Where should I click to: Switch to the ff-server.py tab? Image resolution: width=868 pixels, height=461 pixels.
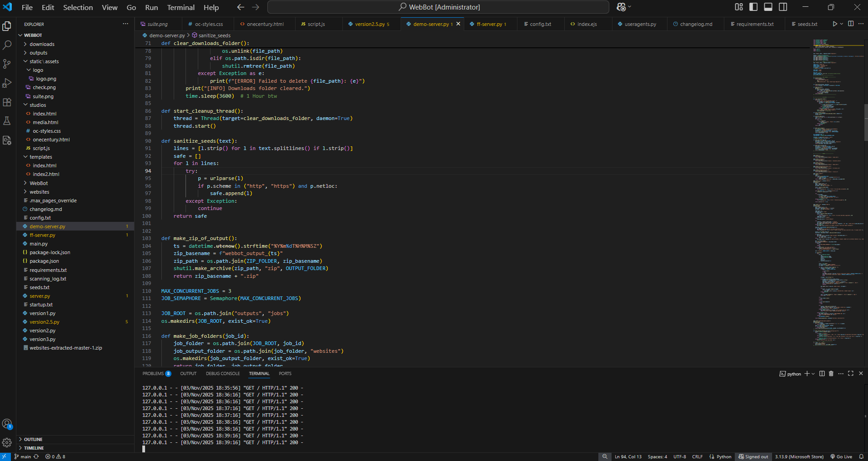(x=489, y=24)
